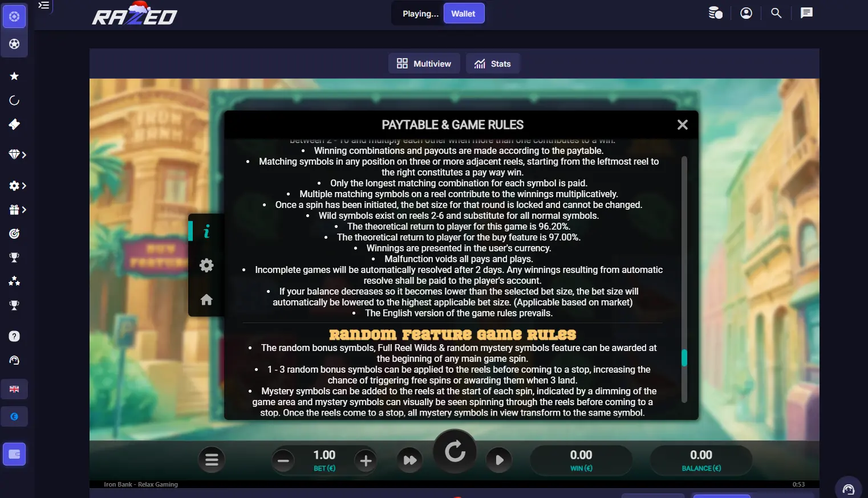This screenshot has width=868, height=498.
Task: Open the chat icon in header
Action: tap(806, 13)
